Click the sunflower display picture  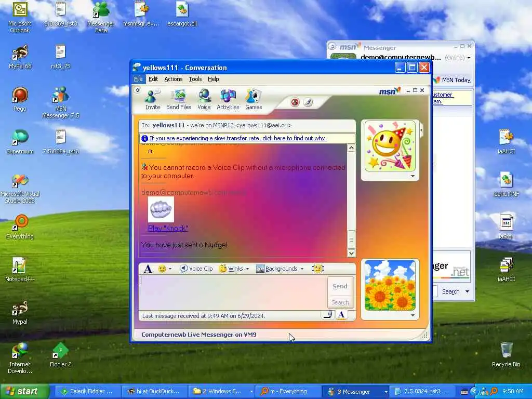390,285
